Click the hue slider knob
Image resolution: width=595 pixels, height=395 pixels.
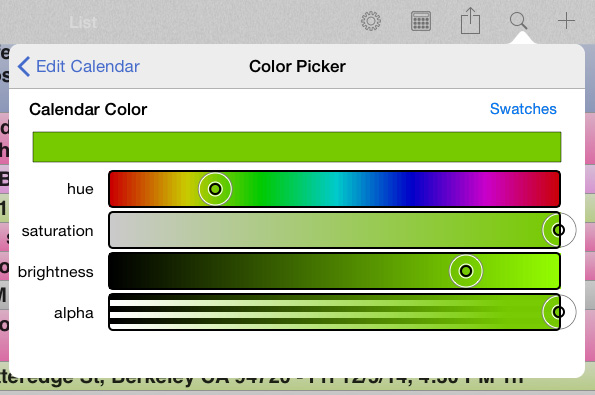coord(215,189)
